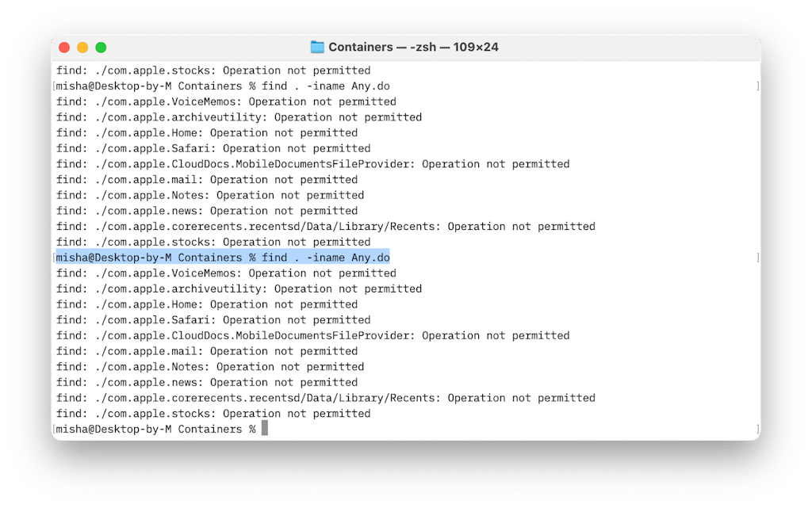Click the VoiceMemos error line below the highlighted command
Viewport: 812px width, 508px height.
226,273
